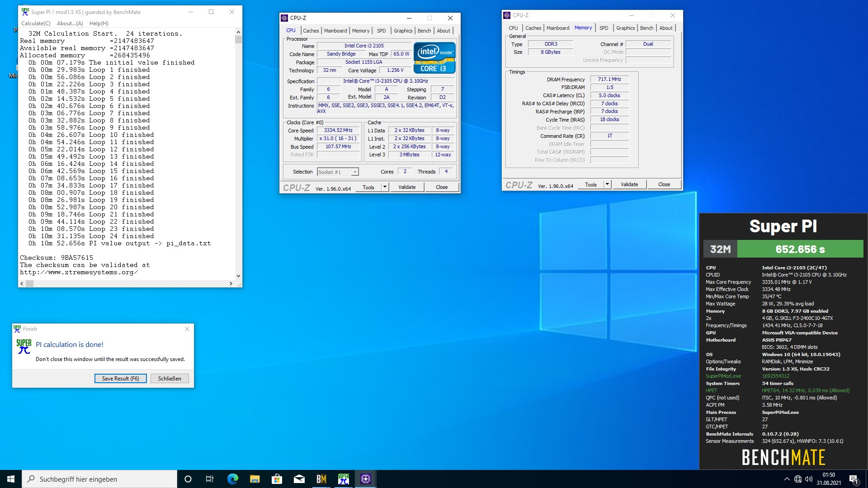Open Microsoft Store from the taskbar
This screenshot has height=488, width=868.
277,479
